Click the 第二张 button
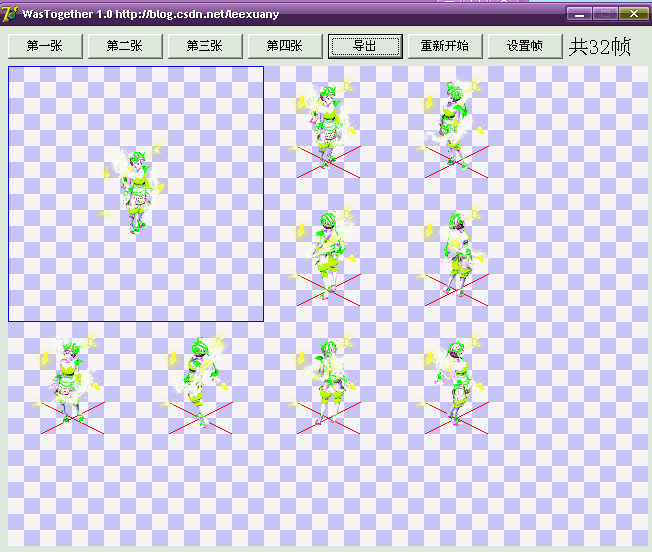Screen dimensions: 652x552 [125, 46]
